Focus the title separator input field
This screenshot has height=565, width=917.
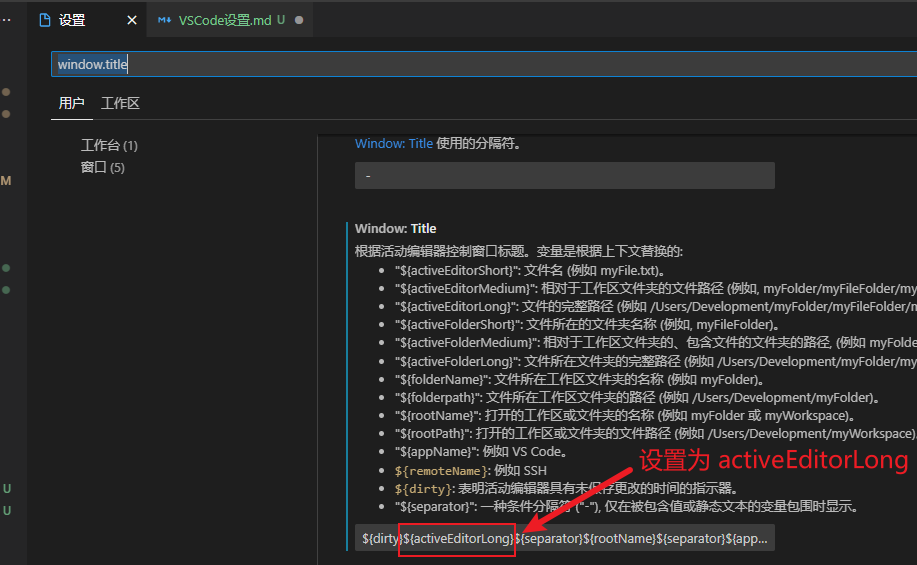[x=564, y=175]
